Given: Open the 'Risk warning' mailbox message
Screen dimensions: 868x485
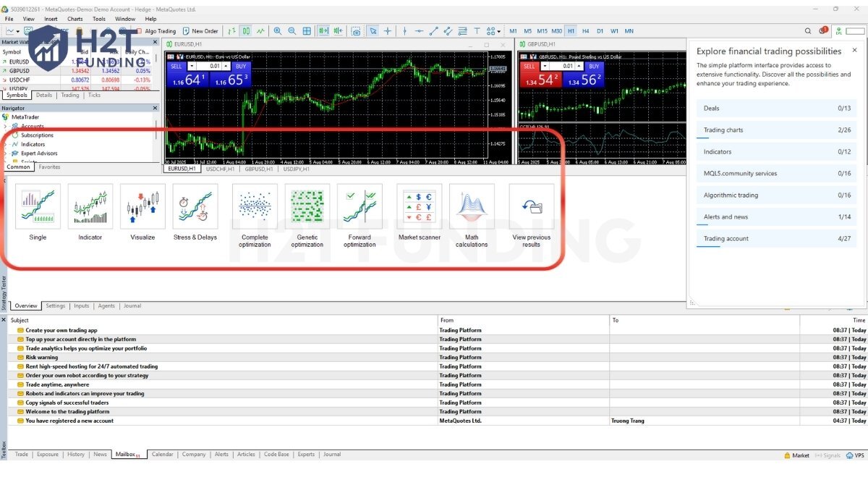Looking at the screenshot, I should (x=42, y=357).
